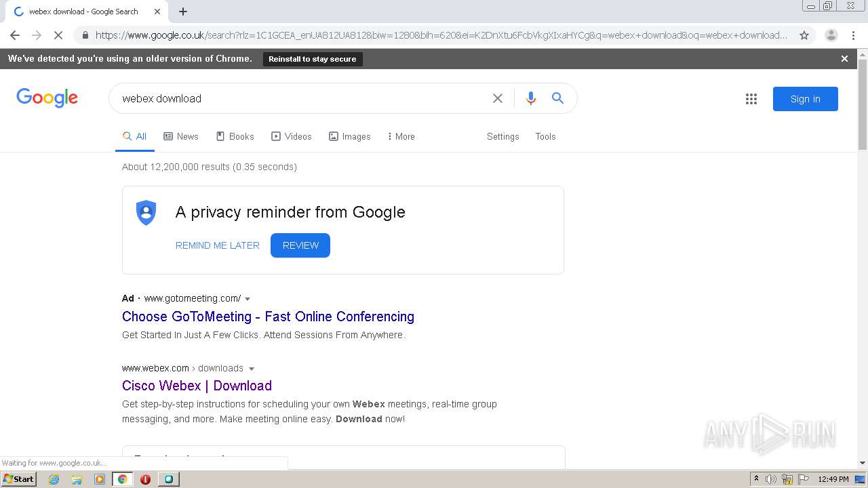This screenshot has height=488, width=868.
Task: Switch to Videos results tab
Action: (x=292, y=136)
